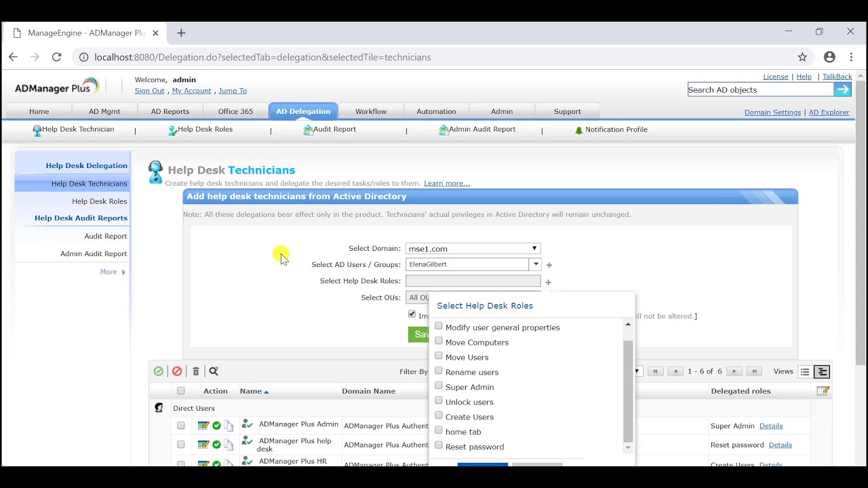Screen dimensions: 868x488
Task: Check Modify user general properties role
Action: 439,326
